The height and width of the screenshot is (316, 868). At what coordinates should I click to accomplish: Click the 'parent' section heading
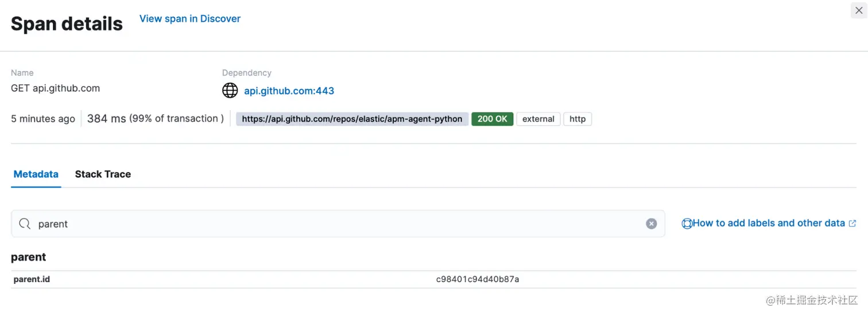29,257
